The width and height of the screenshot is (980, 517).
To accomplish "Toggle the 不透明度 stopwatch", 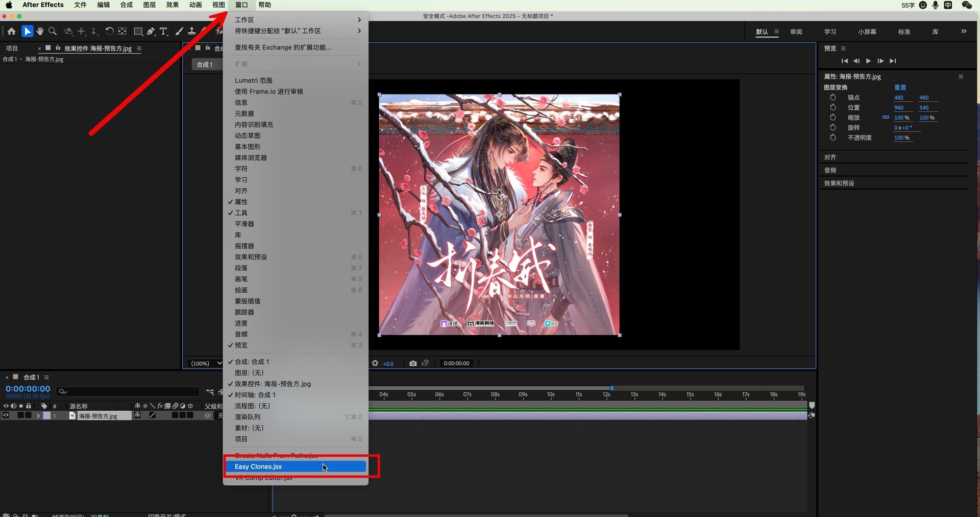I will (833, 137).
